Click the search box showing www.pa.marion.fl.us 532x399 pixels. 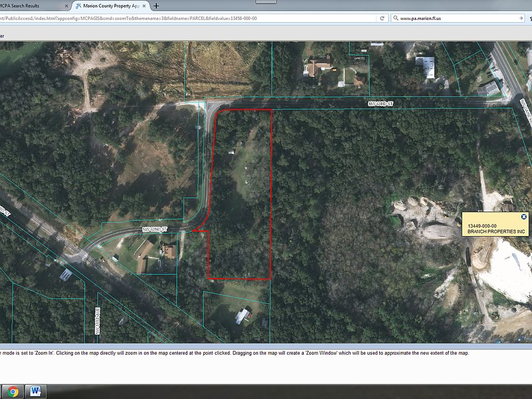tap(458, 18)
